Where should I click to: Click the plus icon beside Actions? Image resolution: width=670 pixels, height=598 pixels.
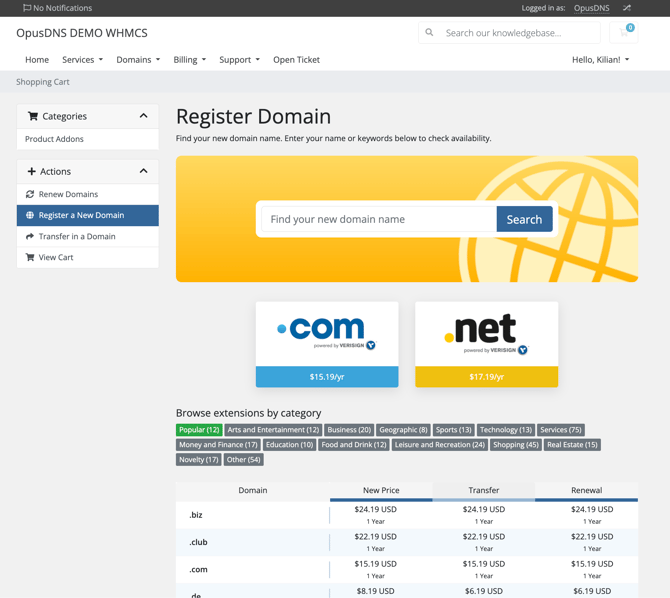[x=31, y=171]
